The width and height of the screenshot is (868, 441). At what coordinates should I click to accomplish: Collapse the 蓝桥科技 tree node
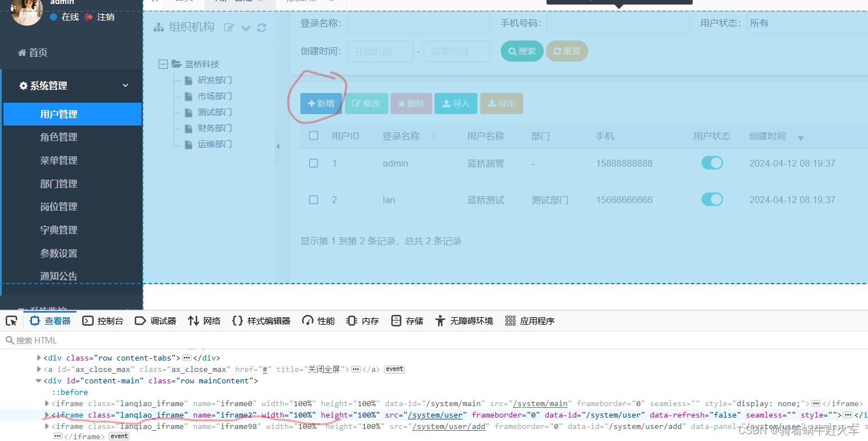point(162,63)
